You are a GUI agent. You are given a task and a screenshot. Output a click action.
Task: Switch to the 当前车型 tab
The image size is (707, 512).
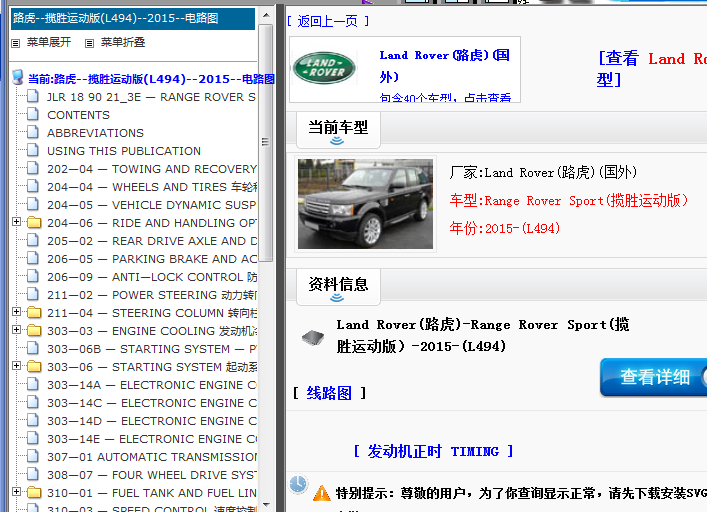[x=338, y=130]
